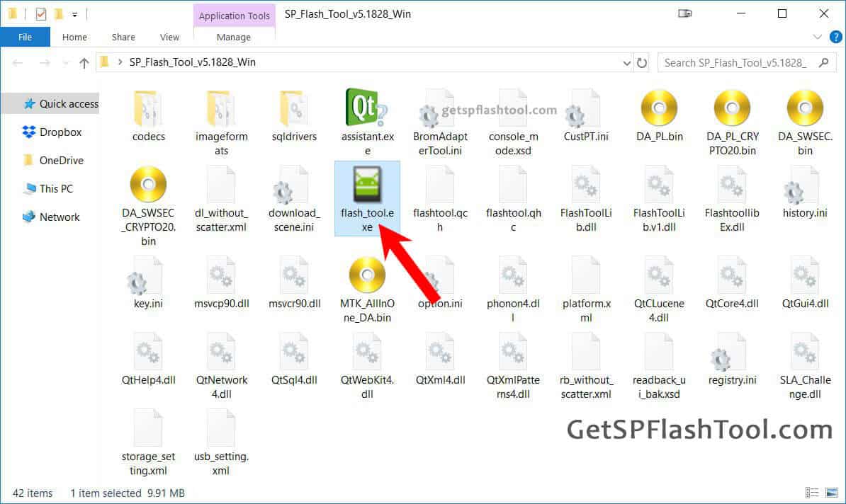Select the readback_ui_bak.xsd file icon

(x=659, y=352)
